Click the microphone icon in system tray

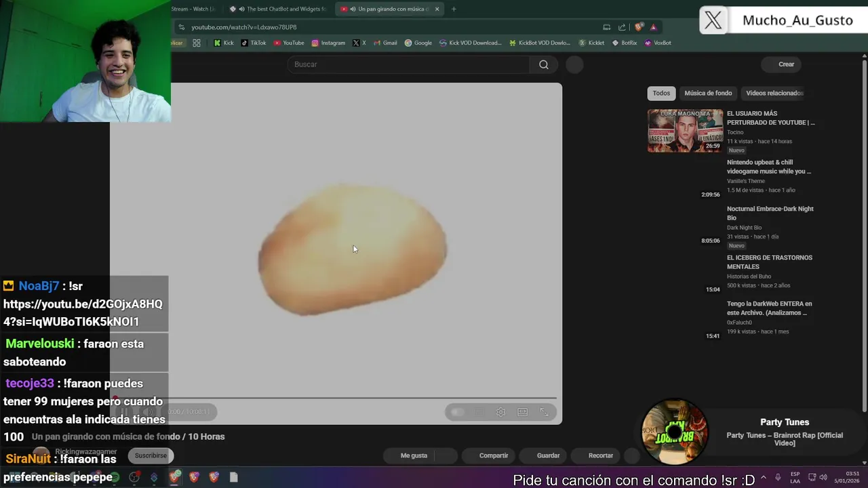(x=778, y=477)
